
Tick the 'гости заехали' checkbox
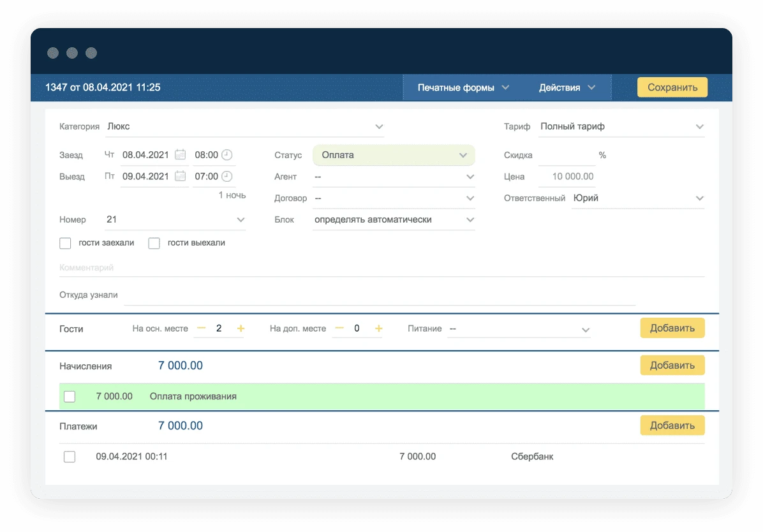65,243
